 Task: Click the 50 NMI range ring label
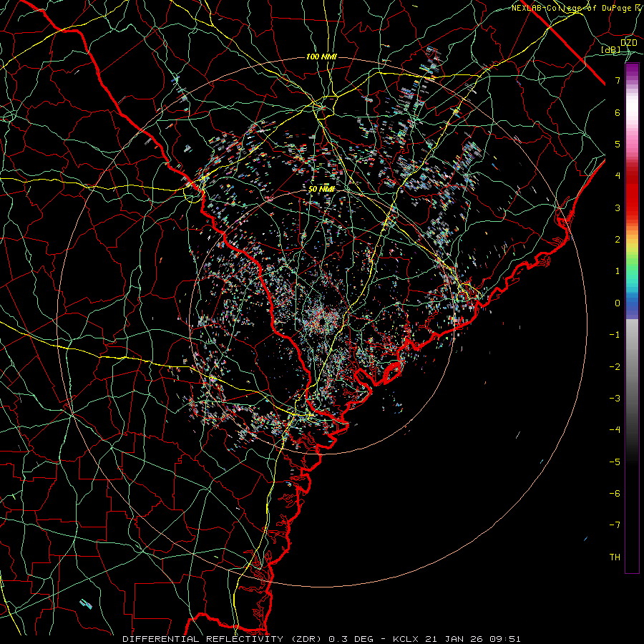(x=321, y=189)
